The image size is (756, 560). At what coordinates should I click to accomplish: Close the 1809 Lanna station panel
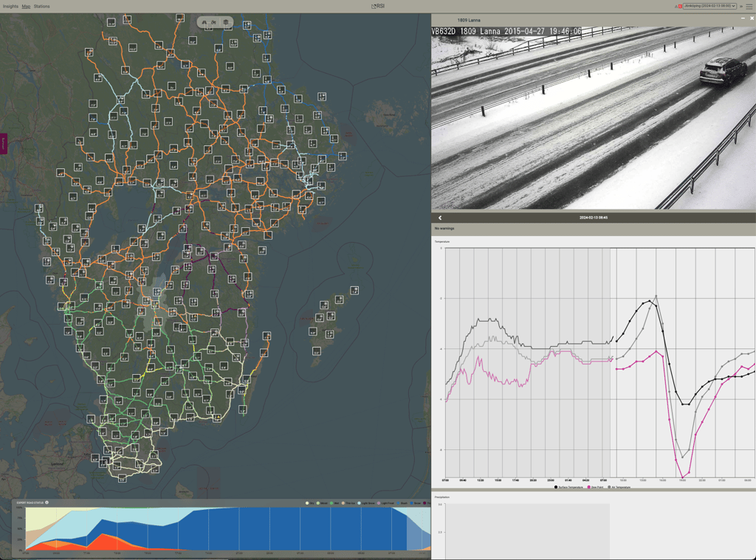(x=752, y=18)
